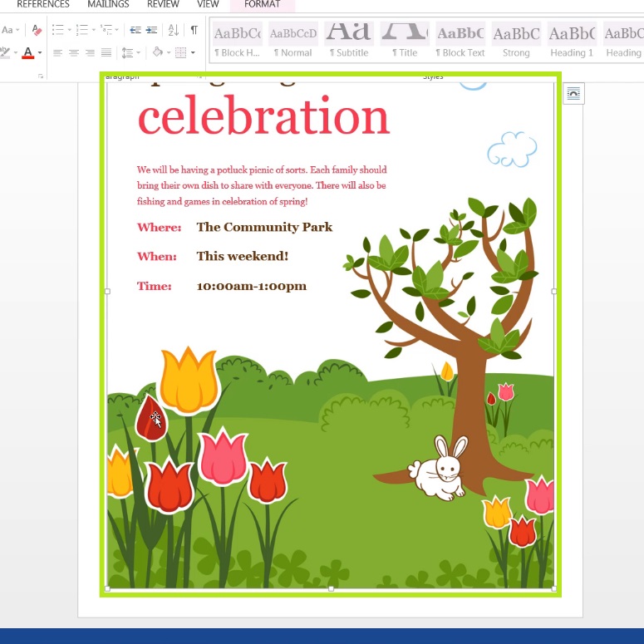Expand the multilevel list arrow
The width and height of the screenshot is (644, 644).
click(117, 30)
